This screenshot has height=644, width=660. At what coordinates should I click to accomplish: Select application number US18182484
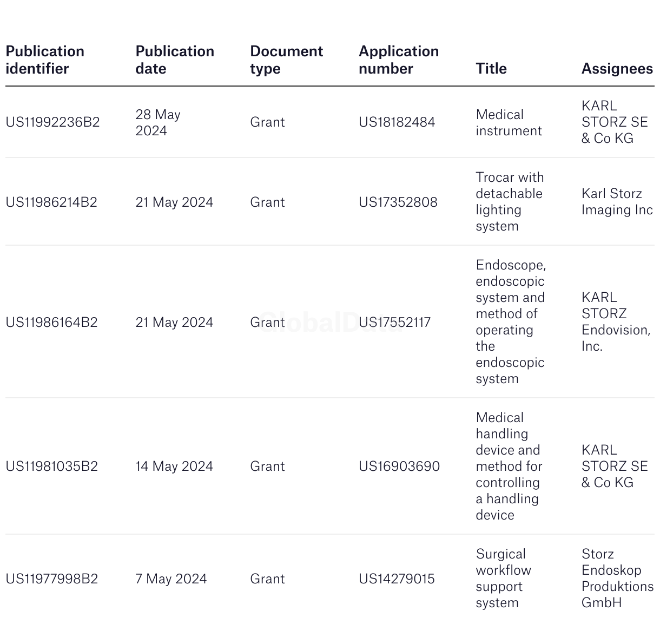(397, 122)
